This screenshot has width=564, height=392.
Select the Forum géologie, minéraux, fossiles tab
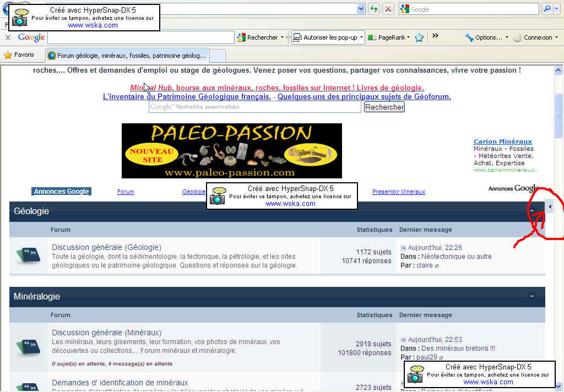(128, 56)
